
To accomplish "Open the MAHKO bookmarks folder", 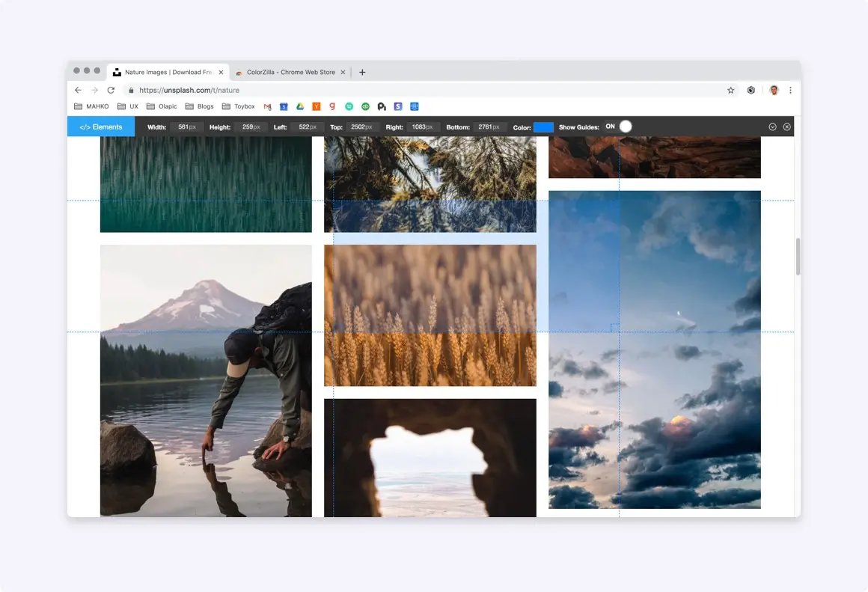I will [91, 106].
